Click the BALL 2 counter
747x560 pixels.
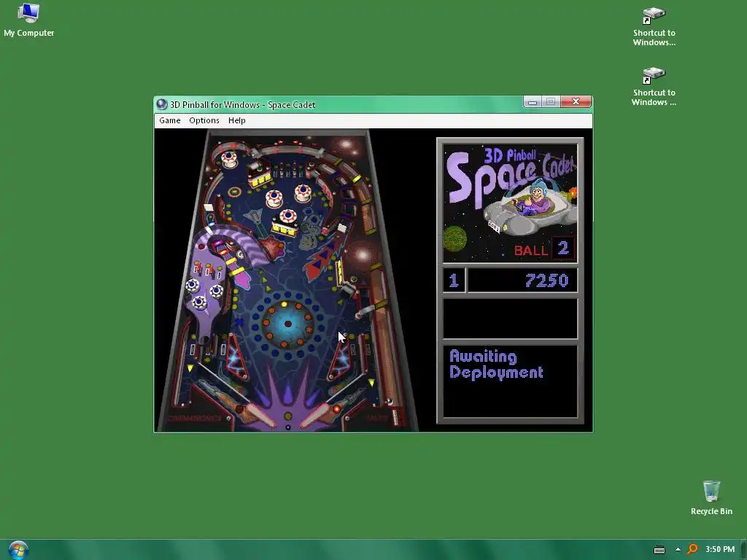point(544,249)
